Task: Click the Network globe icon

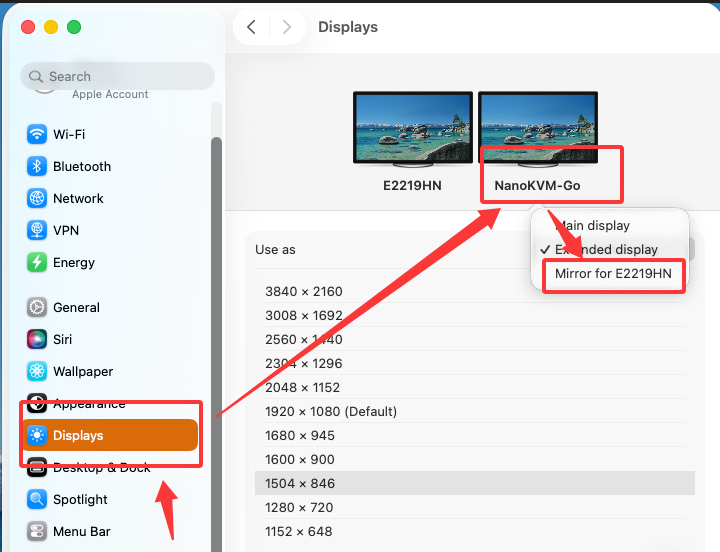Action: (37, 198)
